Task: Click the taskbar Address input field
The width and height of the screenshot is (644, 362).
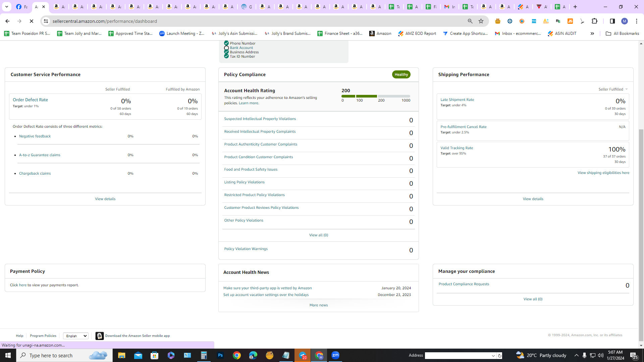Action: tap(458, 356)
